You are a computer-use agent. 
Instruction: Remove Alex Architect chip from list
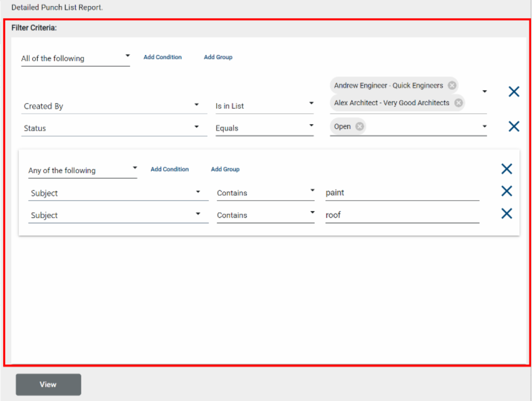(x=458, y=103)
